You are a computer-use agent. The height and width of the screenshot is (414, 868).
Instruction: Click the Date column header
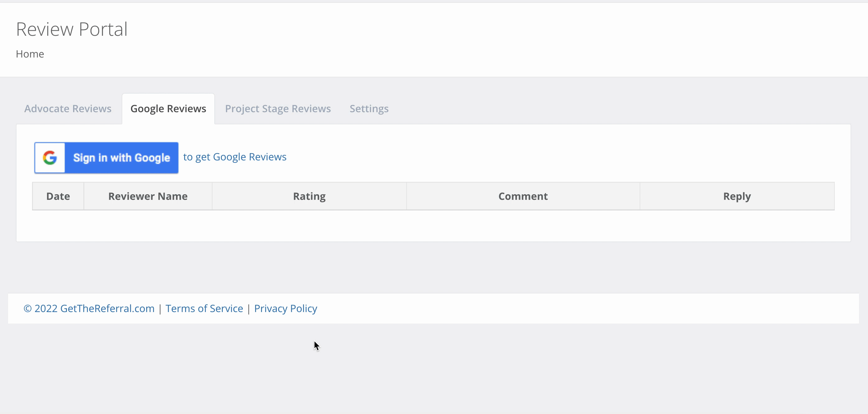coord(58,196)
